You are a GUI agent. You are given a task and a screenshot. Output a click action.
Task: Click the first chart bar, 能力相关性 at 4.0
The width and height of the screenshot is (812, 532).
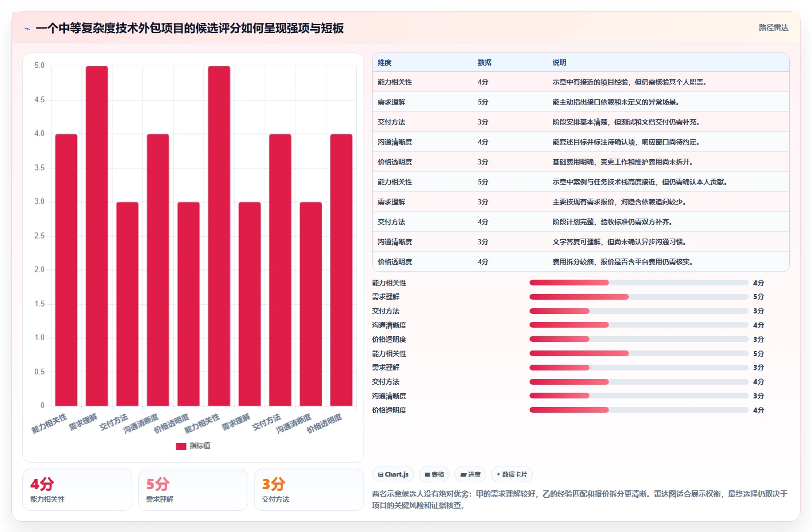click(x=66, y=270)
